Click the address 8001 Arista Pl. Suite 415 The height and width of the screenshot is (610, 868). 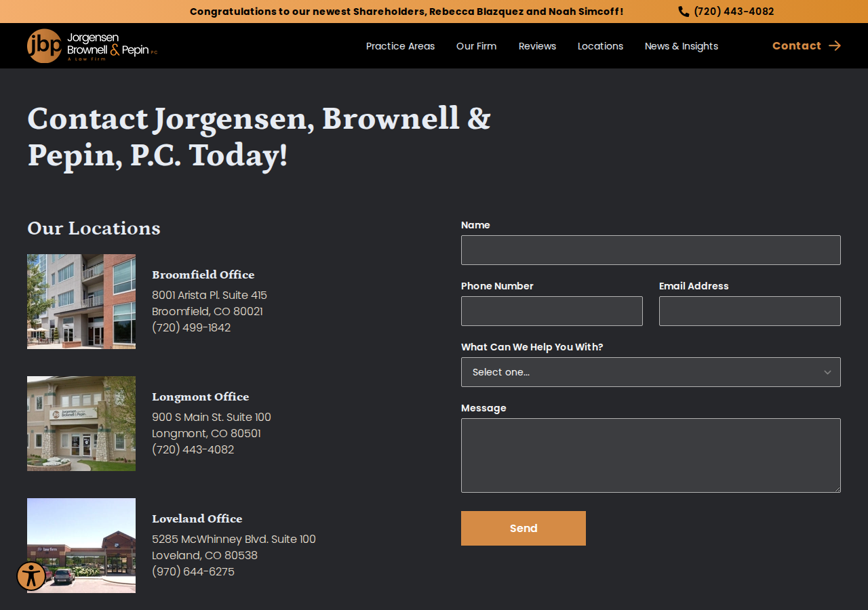click(x=210, y=295)
